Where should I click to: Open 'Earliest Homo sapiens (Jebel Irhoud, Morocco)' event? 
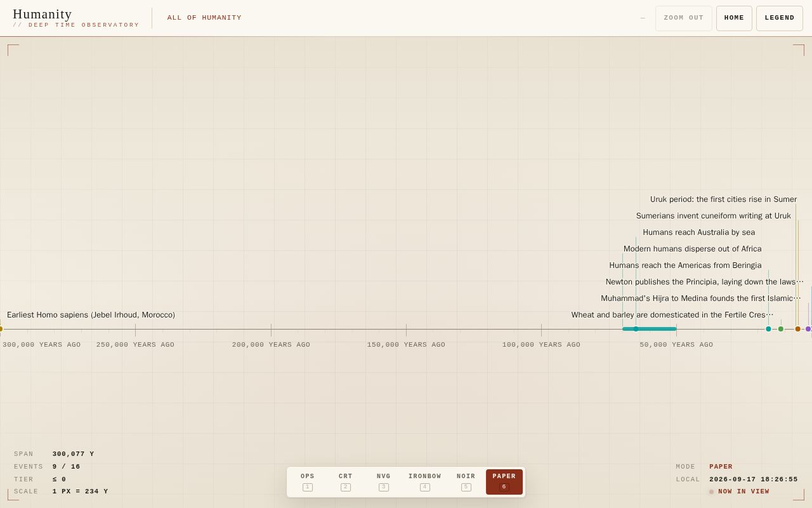click(91, 315)
